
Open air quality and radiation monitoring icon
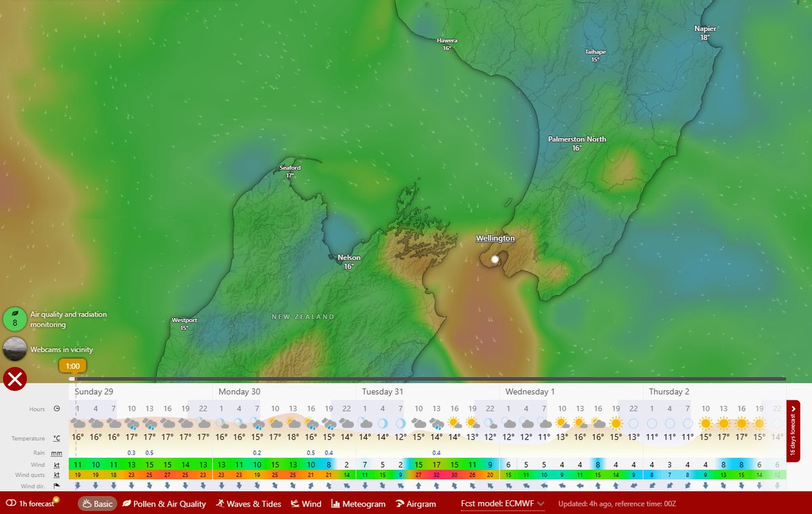(x=15, y=319)
